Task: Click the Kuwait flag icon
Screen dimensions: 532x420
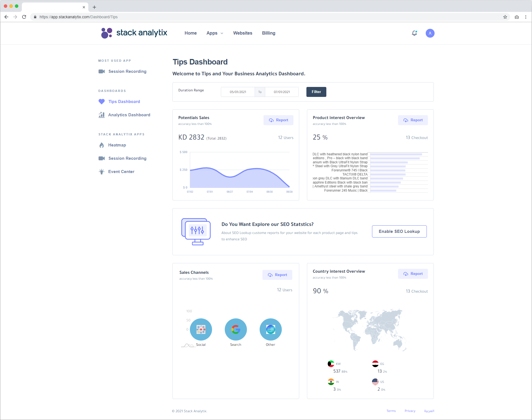Action: (x=331, y=364)
